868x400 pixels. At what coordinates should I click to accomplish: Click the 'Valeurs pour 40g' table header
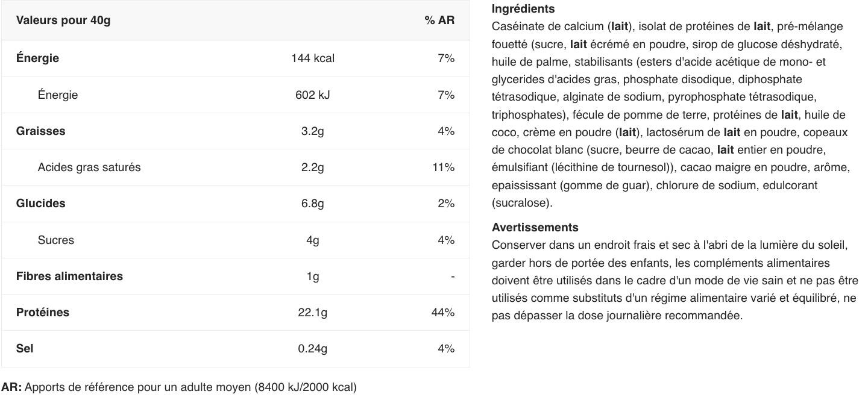point(63,20)
